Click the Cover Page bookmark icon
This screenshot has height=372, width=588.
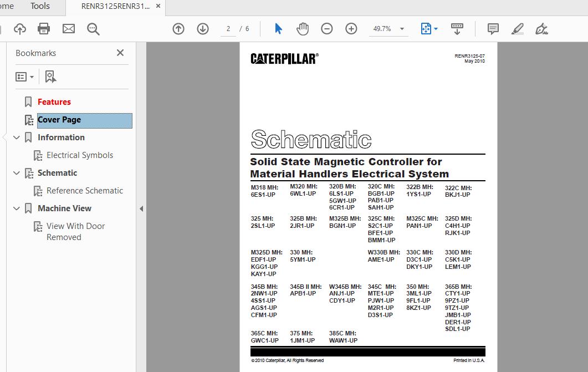[x=29, y=120]
